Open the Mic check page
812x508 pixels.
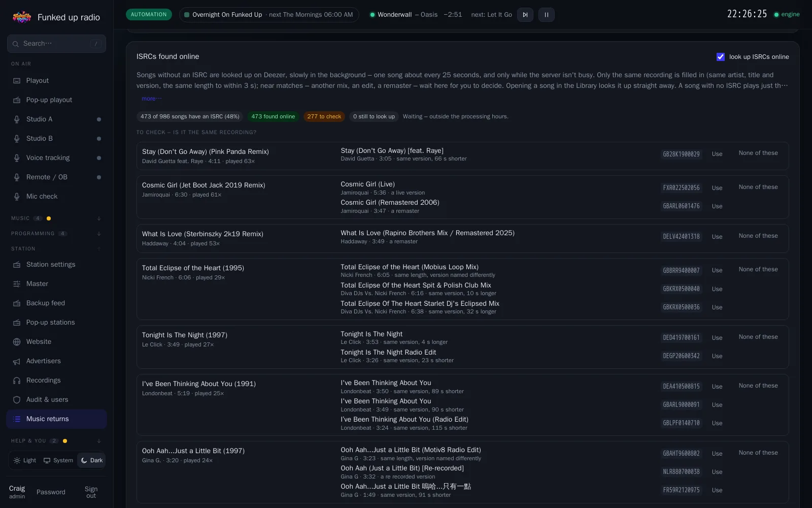click(56, 197)
